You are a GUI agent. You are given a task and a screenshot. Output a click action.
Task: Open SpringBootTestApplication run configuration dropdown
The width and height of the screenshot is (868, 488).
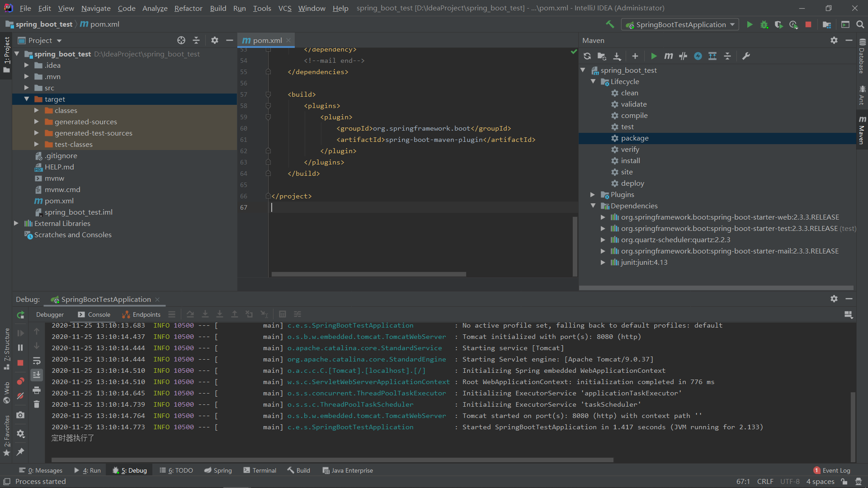pos(680,24)
